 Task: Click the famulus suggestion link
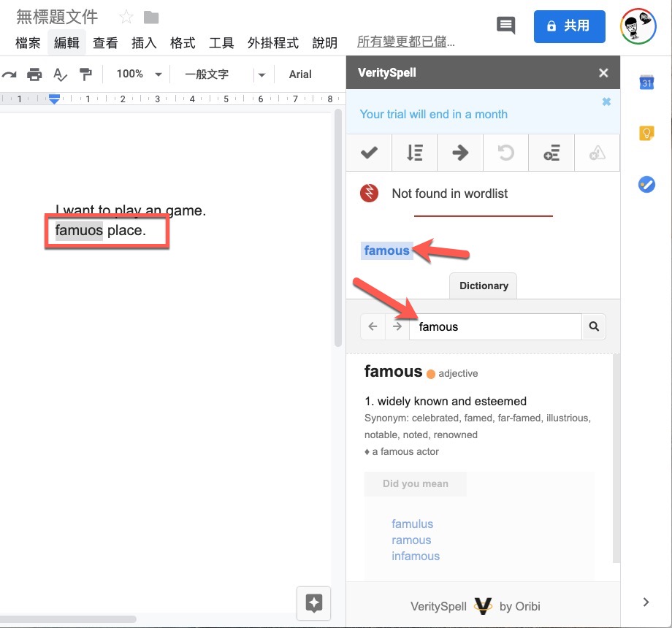412,524
